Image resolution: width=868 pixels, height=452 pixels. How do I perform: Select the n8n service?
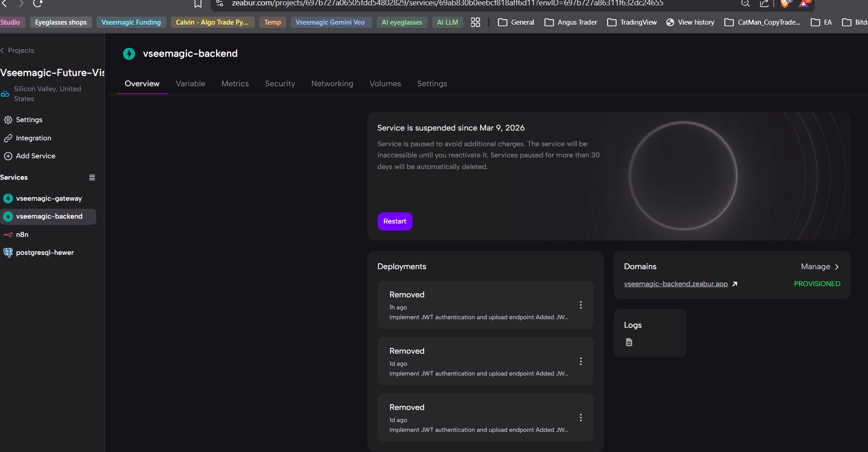(22, 235)
